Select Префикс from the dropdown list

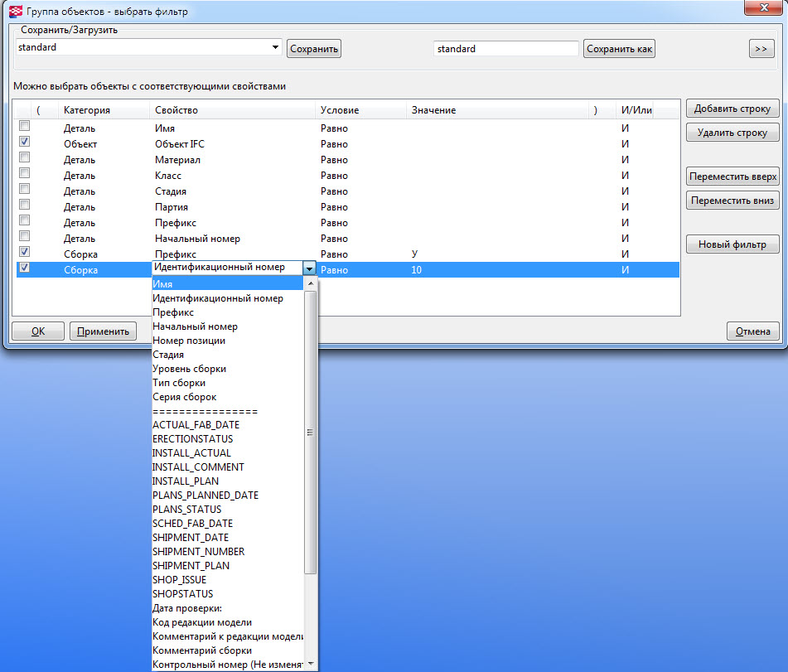click(173, 312)
